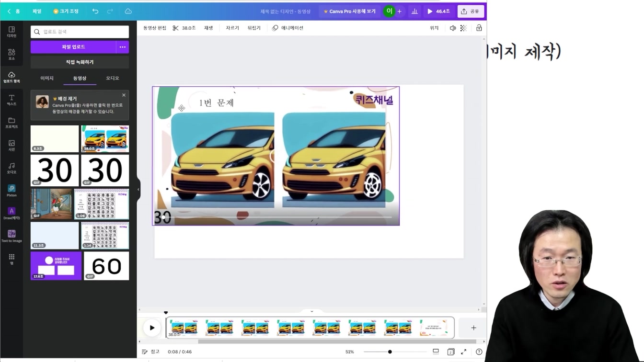Select the 17.6초 purple video thumbnail
This screenshot has height=362, width=644.
(x=56, y=266)
